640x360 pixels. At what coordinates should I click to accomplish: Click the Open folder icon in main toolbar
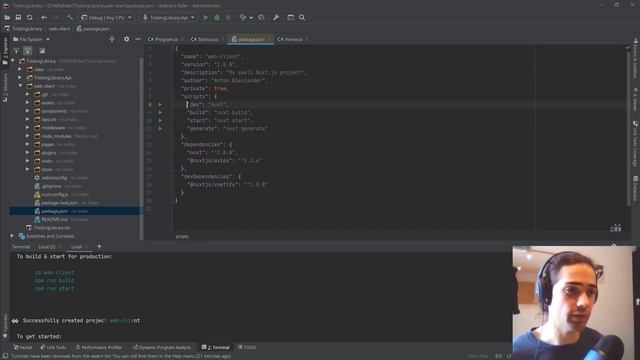[x=7, y=18]
